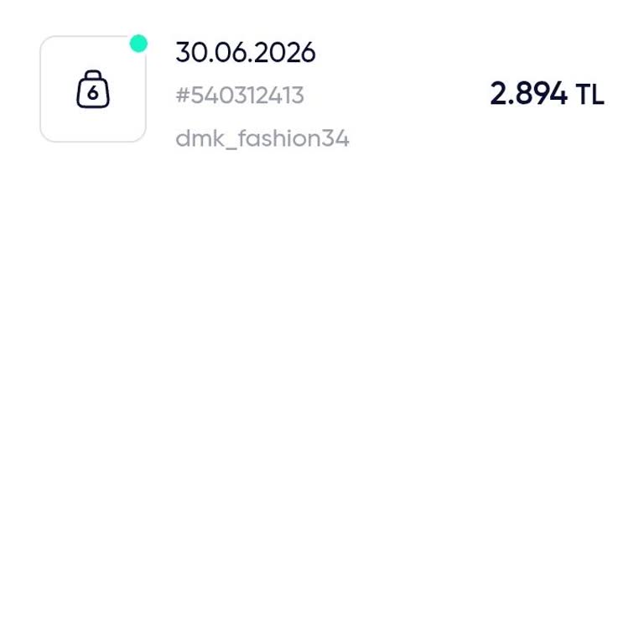Open the order dated 30.06.2026
Viewport: 644px width, 644px height.
pyautogui.click(x=245, y=53)
